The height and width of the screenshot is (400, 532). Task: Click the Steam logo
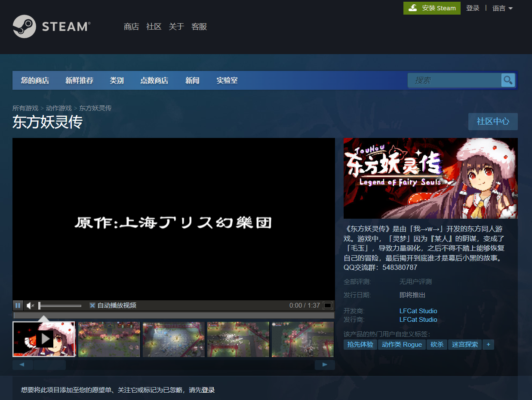(51, 27)
